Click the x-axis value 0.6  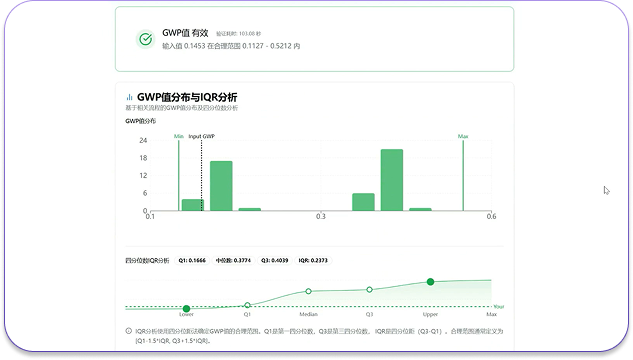click(x=491, y=216)
